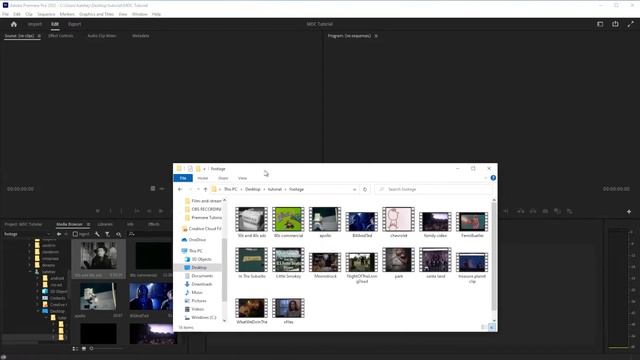Open Program monitor panel menu icon

(376, 36)
